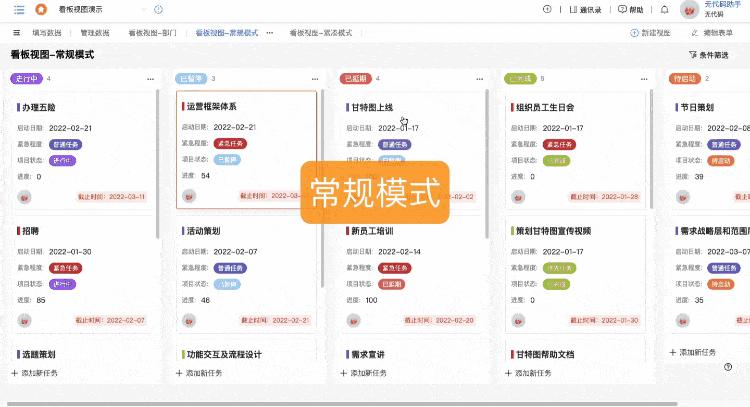Open the 已延期 column more menu

coord(480,79)
